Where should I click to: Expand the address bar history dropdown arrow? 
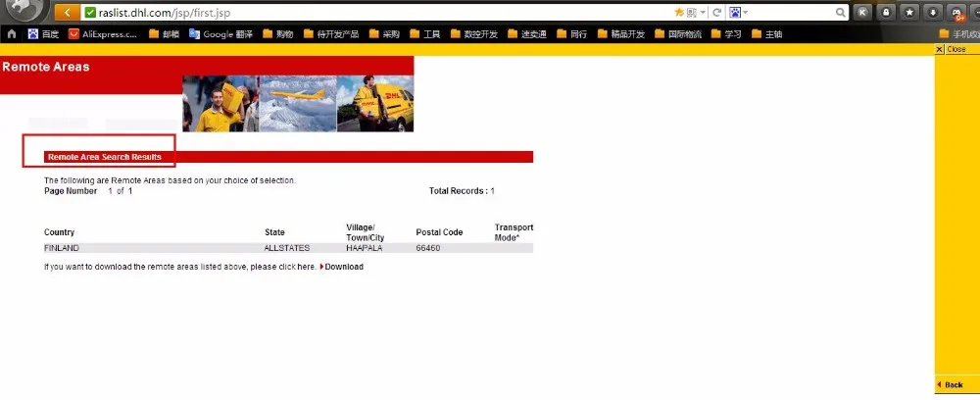[703, 12]
